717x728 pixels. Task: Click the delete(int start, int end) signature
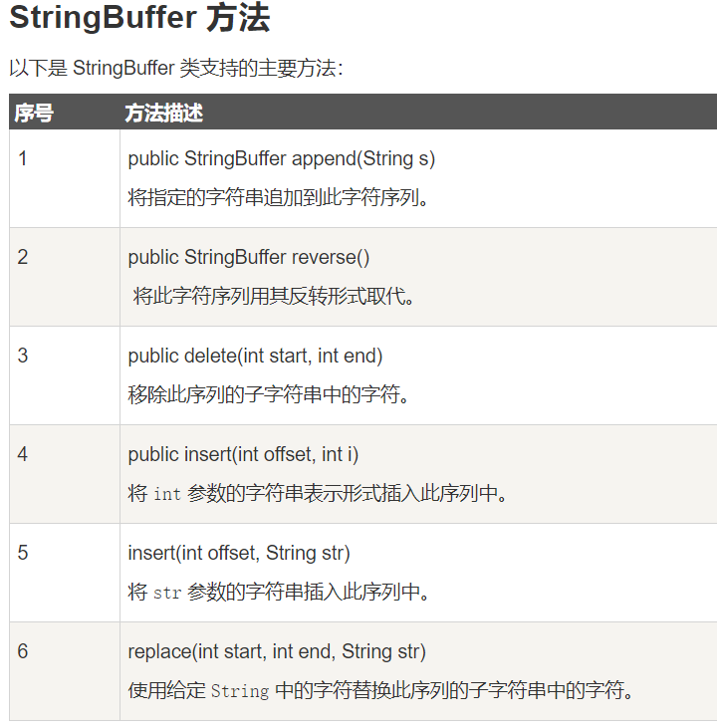[x=256, y=356]
